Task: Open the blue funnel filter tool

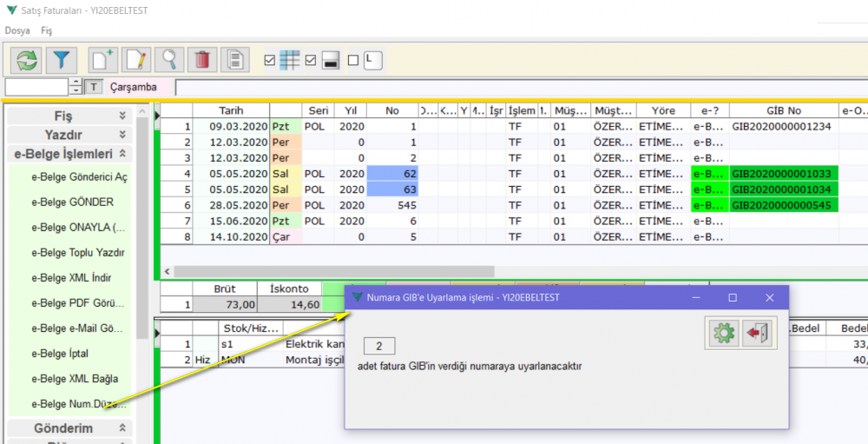Action: click(61, 60)
